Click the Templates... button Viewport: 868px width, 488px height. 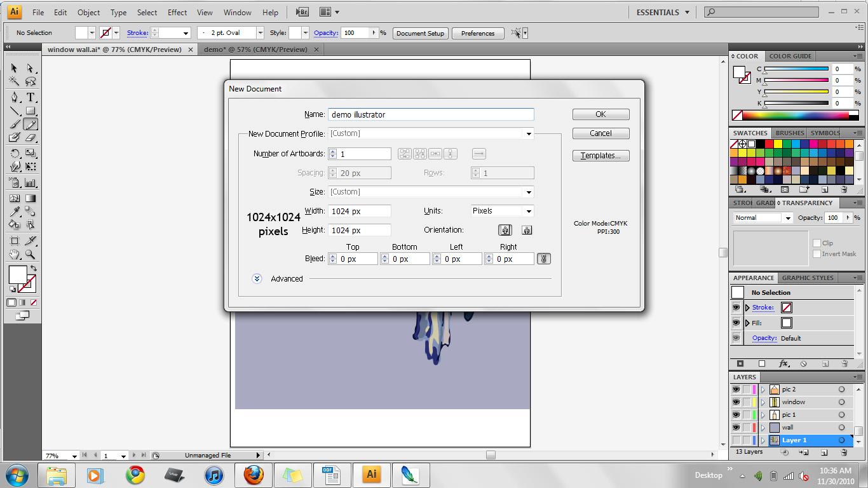[x=600, y=156]
